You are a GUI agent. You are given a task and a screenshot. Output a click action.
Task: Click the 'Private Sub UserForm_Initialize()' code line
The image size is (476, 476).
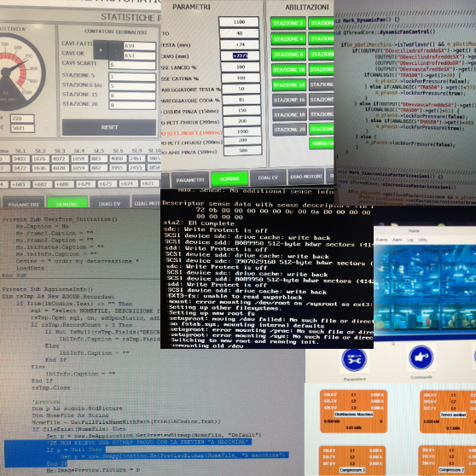pos(60,219)
